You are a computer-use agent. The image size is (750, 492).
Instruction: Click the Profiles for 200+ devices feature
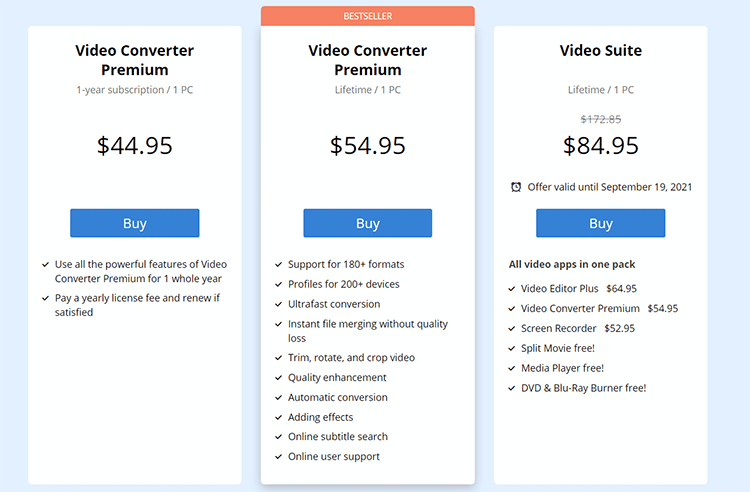[343, 284]
